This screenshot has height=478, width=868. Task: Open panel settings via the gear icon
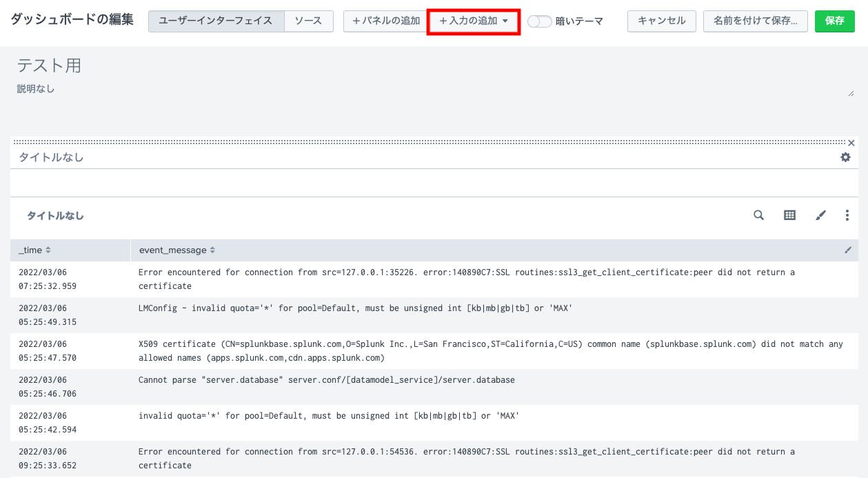845,157
